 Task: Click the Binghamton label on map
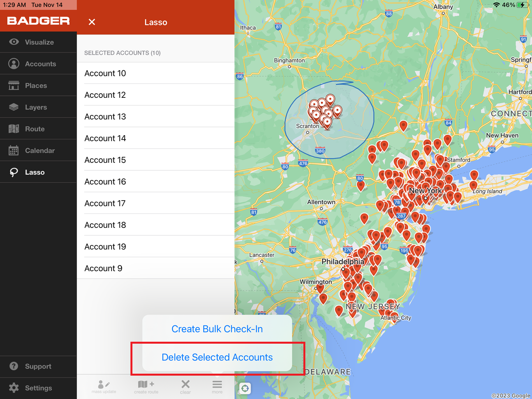point(289,60)
